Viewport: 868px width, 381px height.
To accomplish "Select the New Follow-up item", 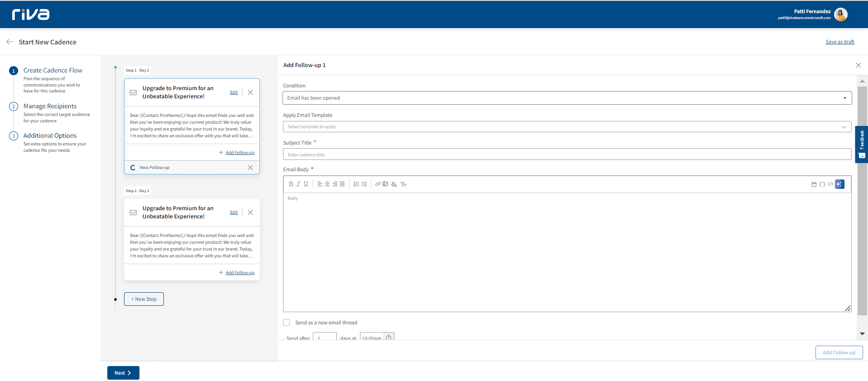I will click(192, 168).
